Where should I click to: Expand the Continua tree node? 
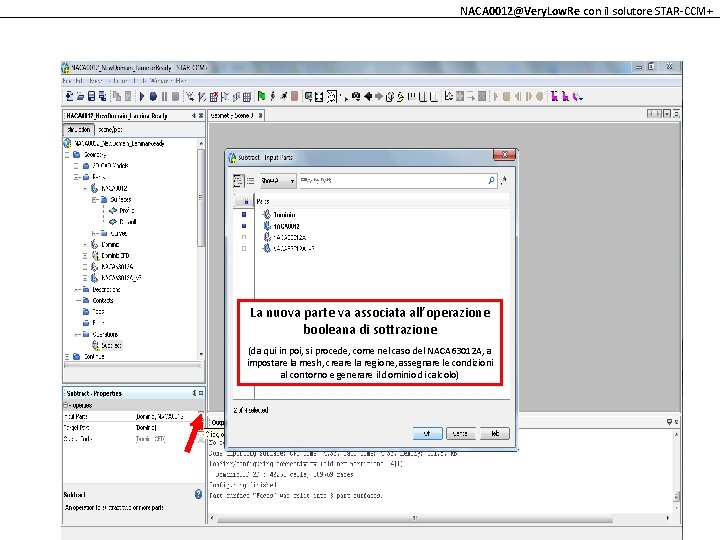pyautogui.click(x=68, y=356)
